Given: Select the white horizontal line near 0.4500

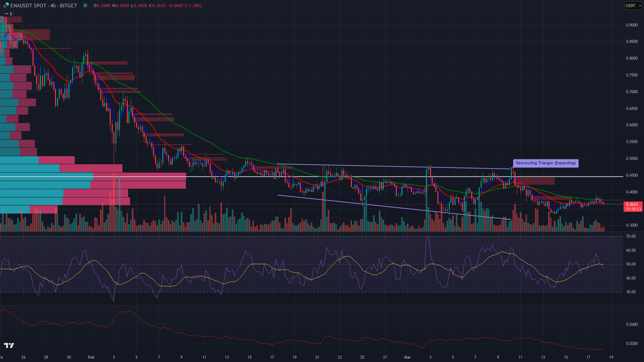Looking at the screenshot, I should [311, 177].
